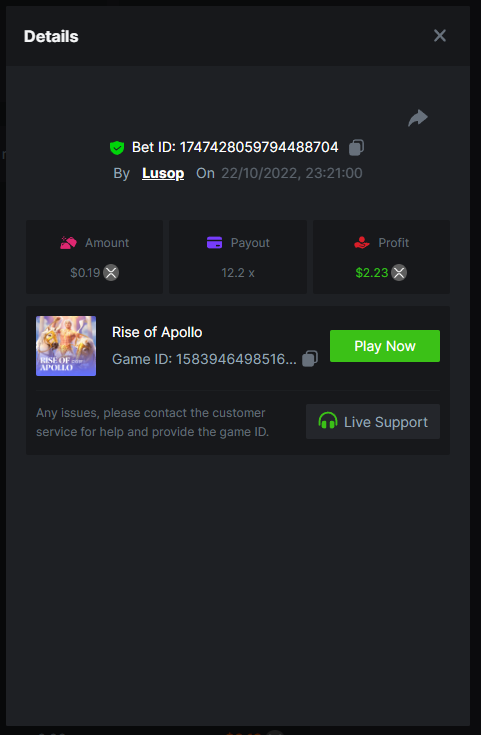
Task: Close the Details dialog
Action: tap(440, 36)
